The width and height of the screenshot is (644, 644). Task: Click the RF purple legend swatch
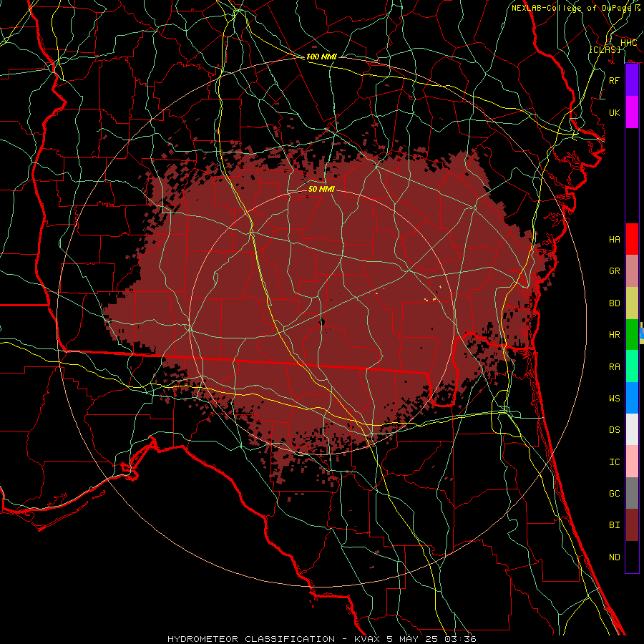(632, 80)
